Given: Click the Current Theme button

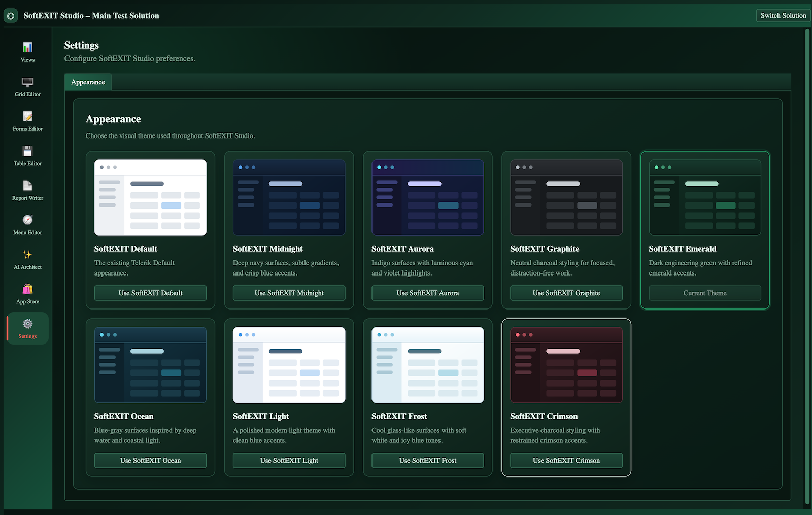Looking at the screenshot, I should click(705, 293).
